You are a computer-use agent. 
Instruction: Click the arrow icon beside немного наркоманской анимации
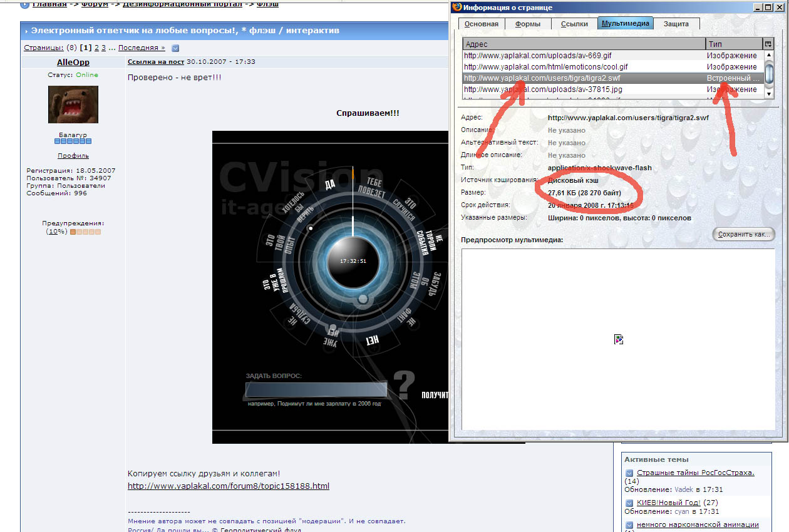pyautogui.click(x=629, y=524)
